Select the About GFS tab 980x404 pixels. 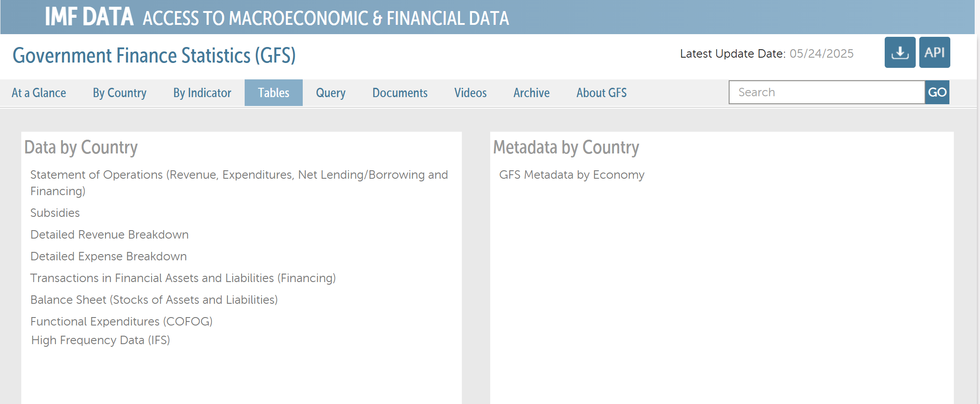(x=601, y=93)
